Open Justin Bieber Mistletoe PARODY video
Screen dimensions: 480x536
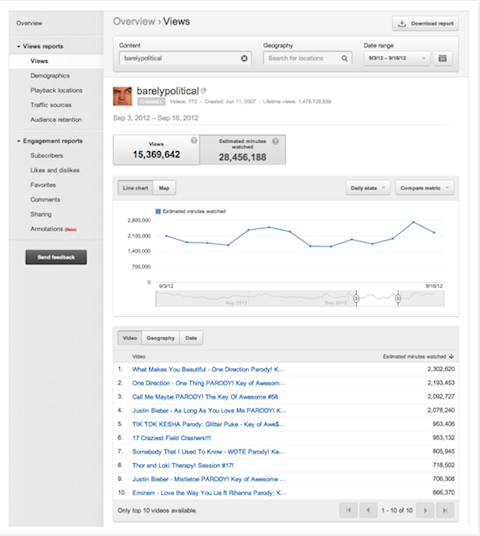(x=209, y=479)
